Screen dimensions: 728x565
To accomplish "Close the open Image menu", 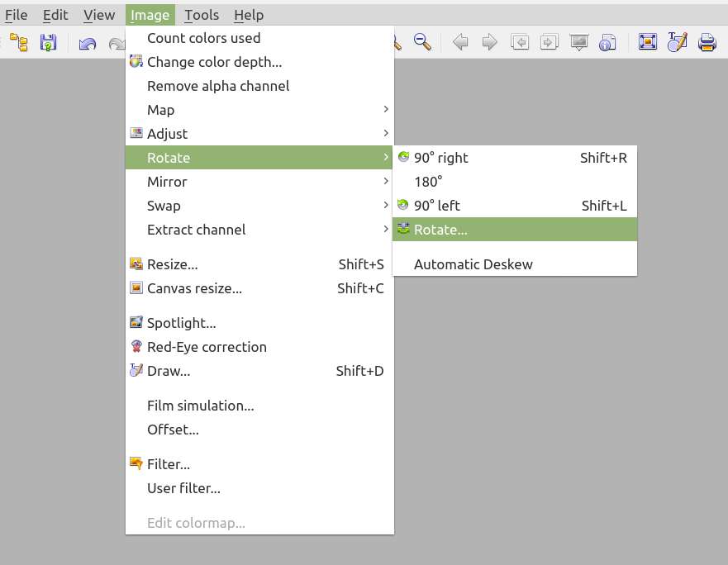I will (x=150, y=15).
